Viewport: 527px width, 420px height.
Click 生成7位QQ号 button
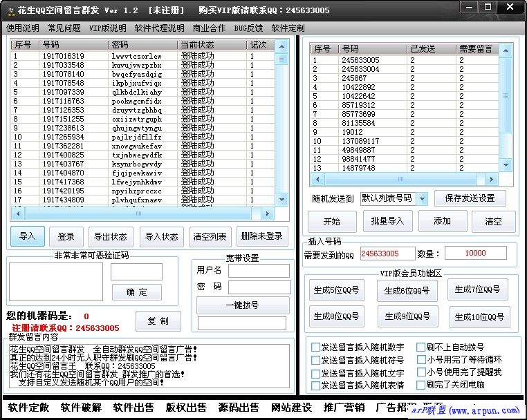478,289
